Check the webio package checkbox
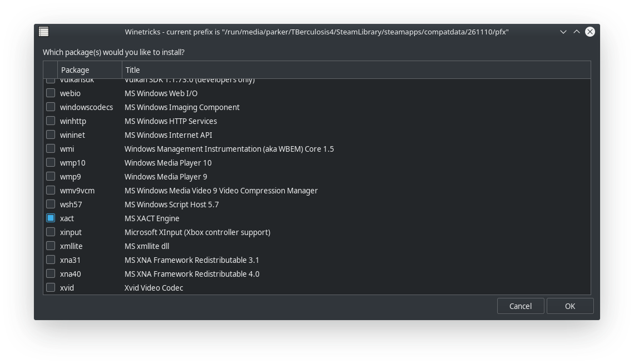Viewport: 634px width, 364px height. 51,93
